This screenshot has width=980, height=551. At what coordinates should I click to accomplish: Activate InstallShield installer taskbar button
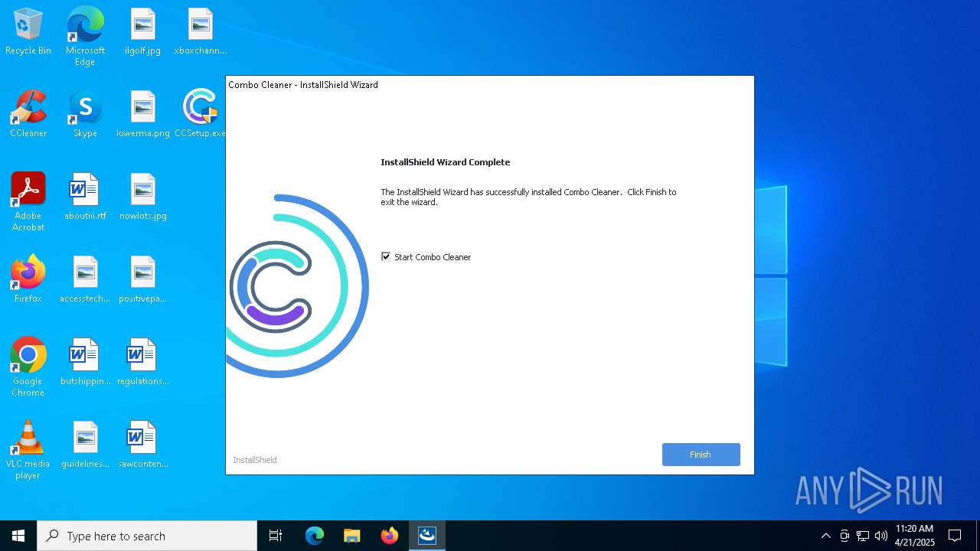point(427,536)
